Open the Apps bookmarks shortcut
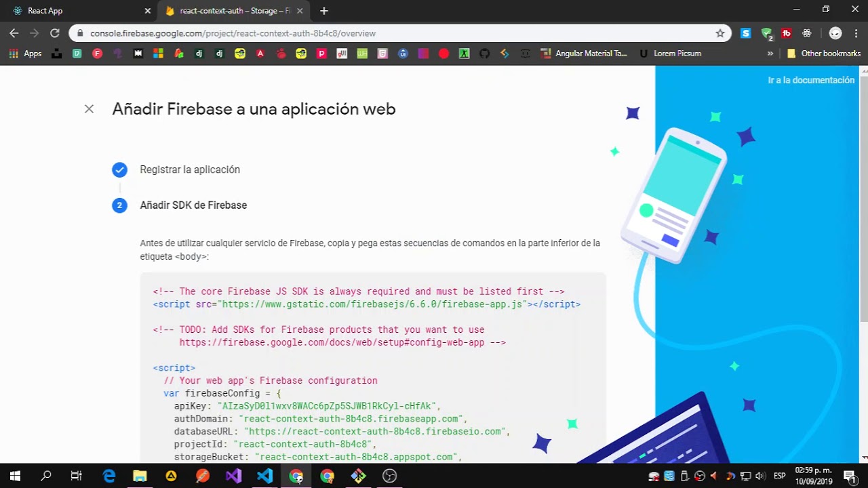 tap(26, 54)
